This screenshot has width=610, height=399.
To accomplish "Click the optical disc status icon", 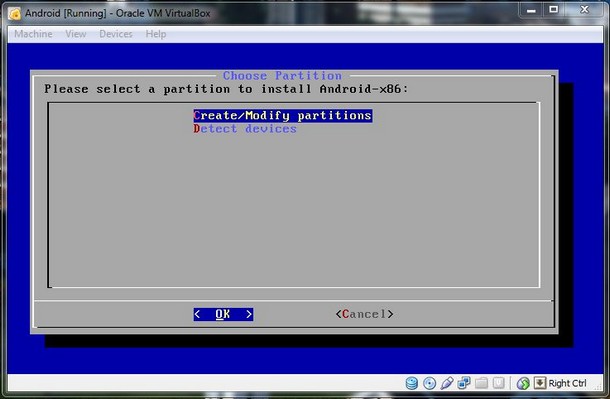I will click(x=429, y=383).
